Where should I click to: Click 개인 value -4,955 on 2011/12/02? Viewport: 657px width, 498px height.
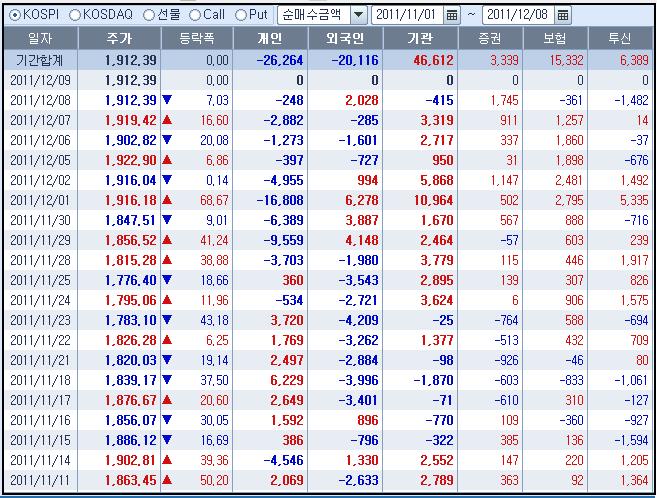click(284, 181)
